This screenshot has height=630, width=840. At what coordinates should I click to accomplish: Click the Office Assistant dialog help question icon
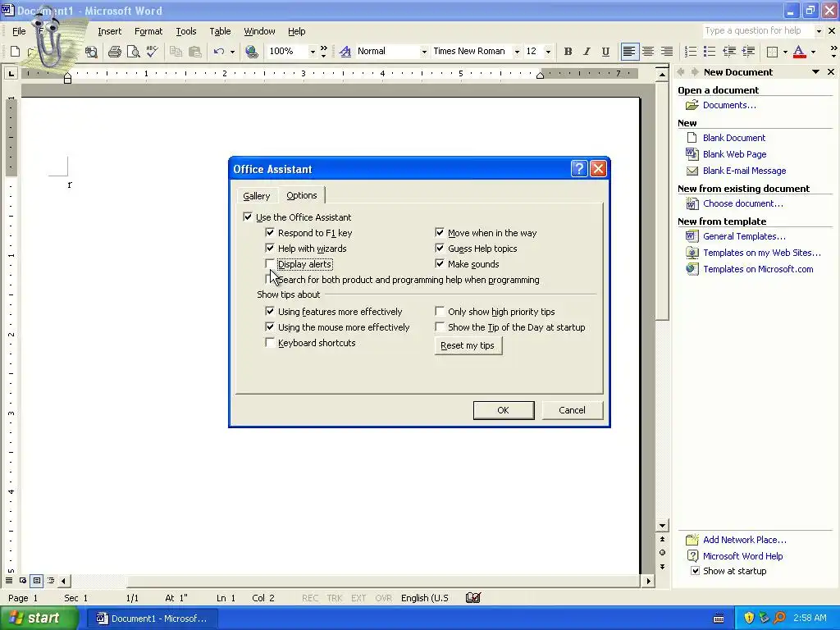click(x=579, y=169)
